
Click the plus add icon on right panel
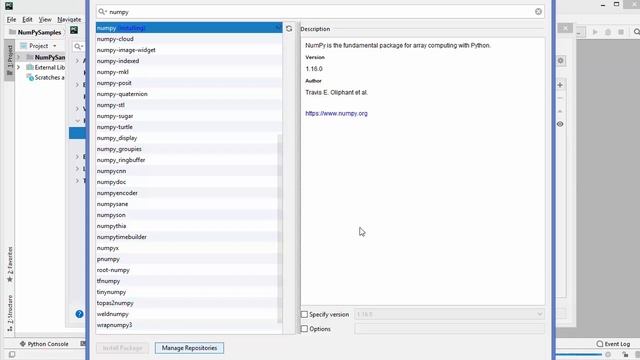560,85
